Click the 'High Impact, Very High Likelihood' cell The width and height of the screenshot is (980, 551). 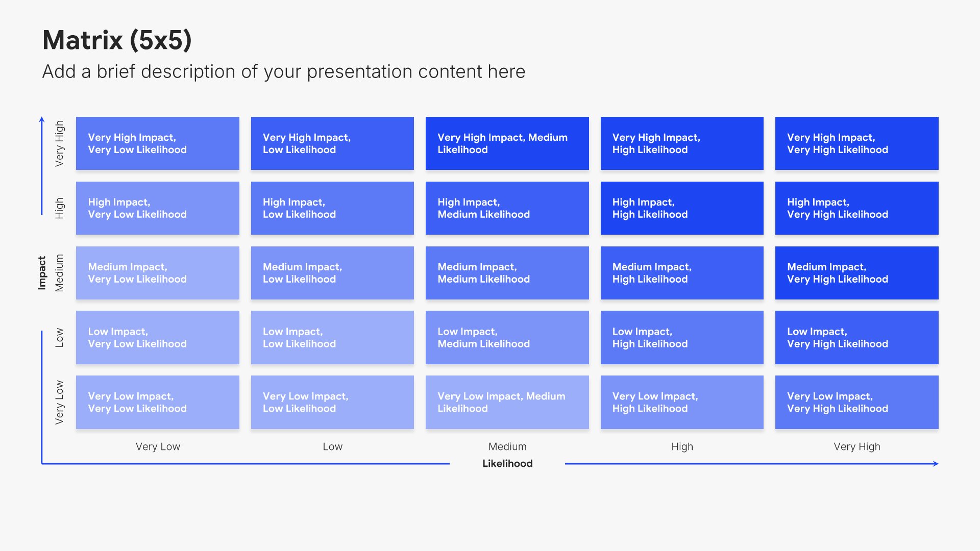[x=857, y=208]
